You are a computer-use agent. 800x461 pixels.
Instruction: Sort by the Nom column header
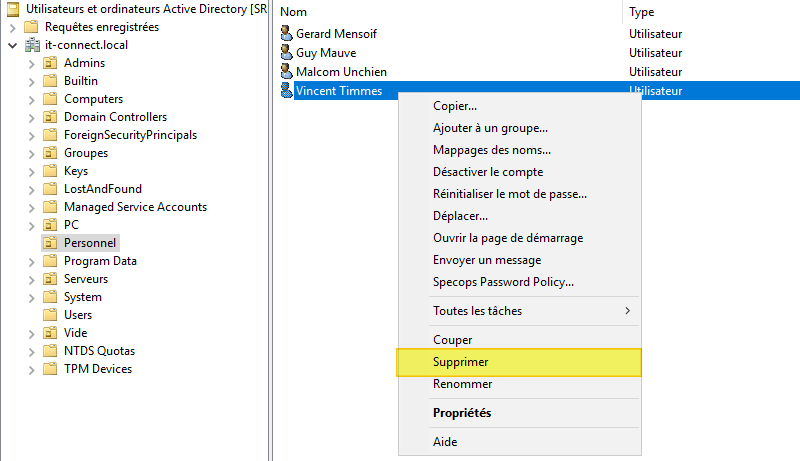[293, 11]
